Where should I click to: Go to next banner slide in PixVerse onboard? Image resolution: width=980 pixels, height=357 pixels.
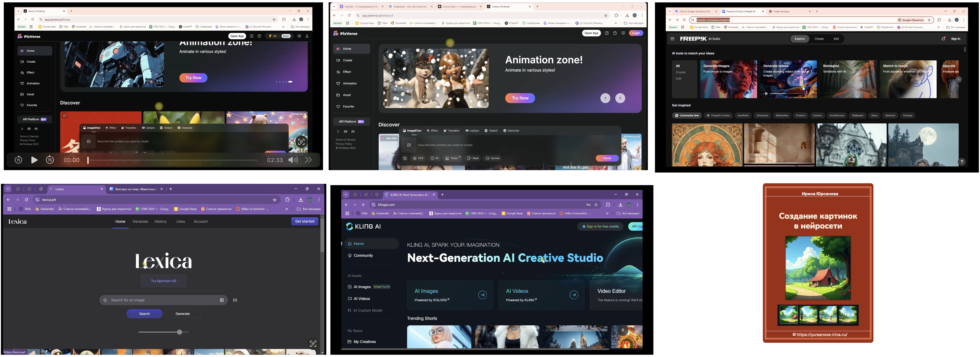[620, 98]
